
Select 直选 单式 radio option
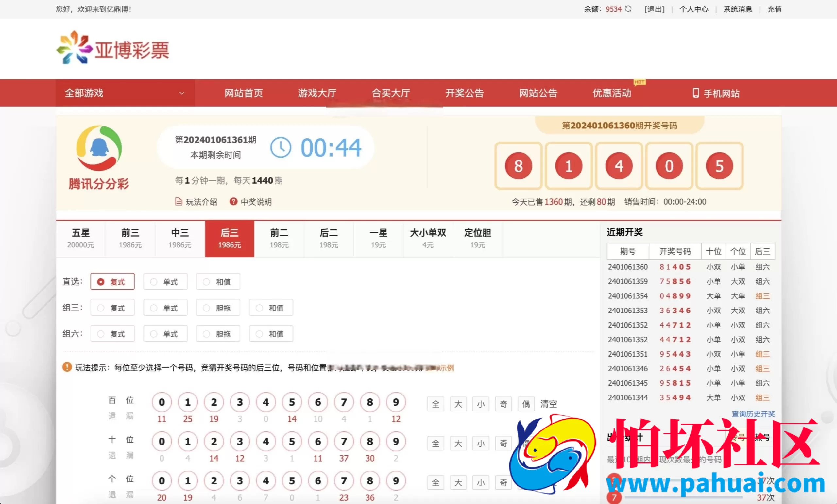[165, 281]
